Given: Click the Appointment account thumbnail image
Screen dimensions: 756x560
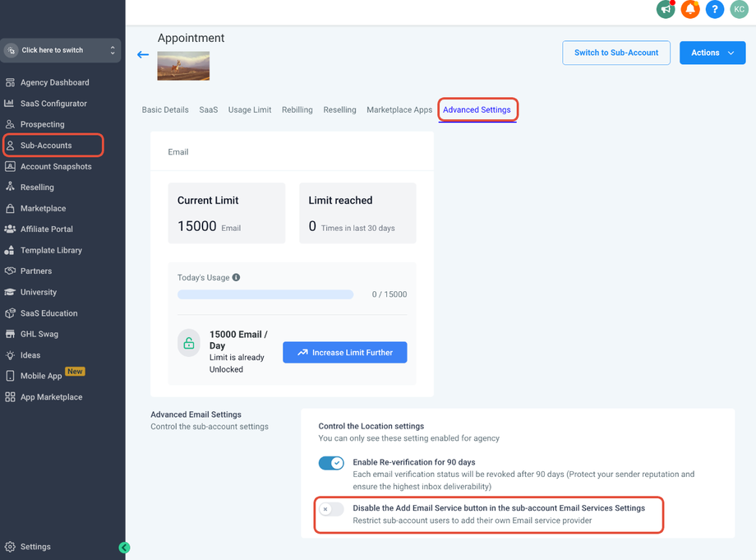Looking at the screenshot, I should pos(183,66).
